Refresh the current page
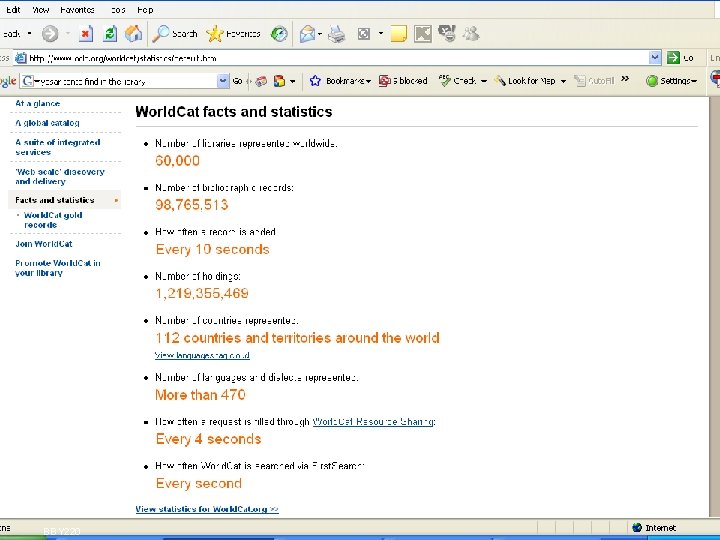This screenshot has height=540, width=720. 110,34
